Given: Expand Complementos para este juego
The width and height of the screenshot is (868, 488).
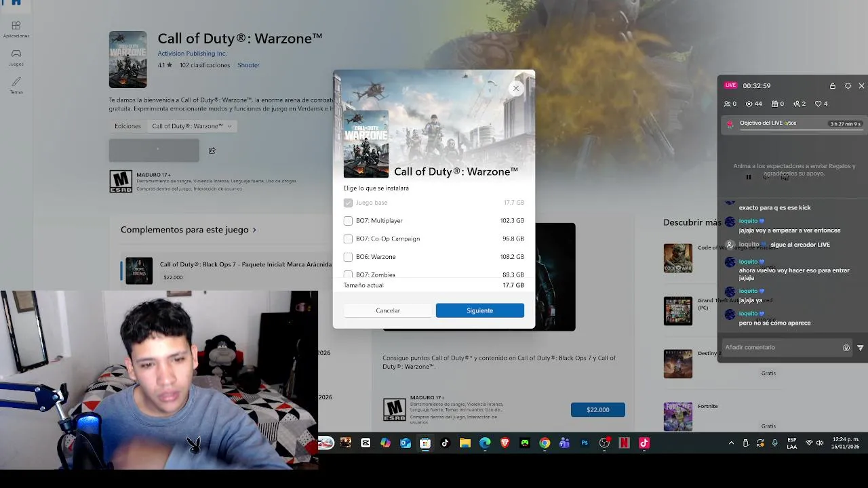Looking at the screenshot, I should 189,230.
